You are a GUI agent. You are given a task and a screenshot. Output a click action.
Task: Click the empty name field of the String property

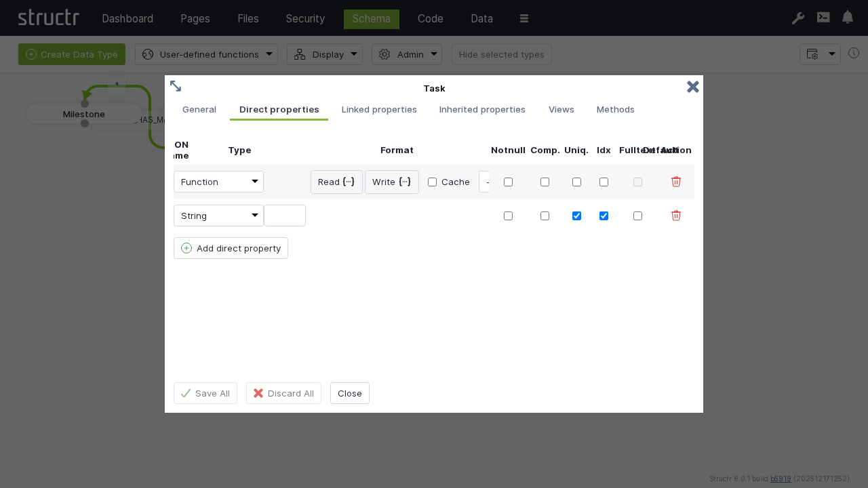pos(285,216)
